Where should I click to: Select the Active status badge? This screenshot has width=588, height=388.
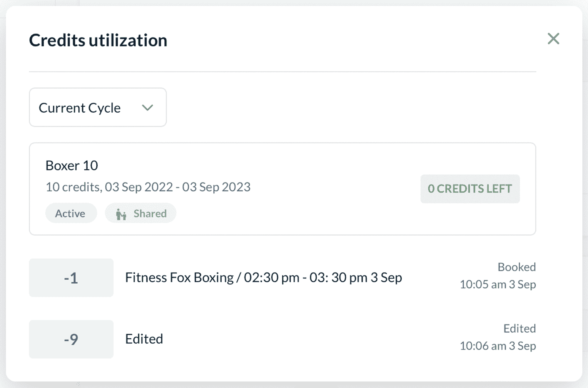pos(71,213)
